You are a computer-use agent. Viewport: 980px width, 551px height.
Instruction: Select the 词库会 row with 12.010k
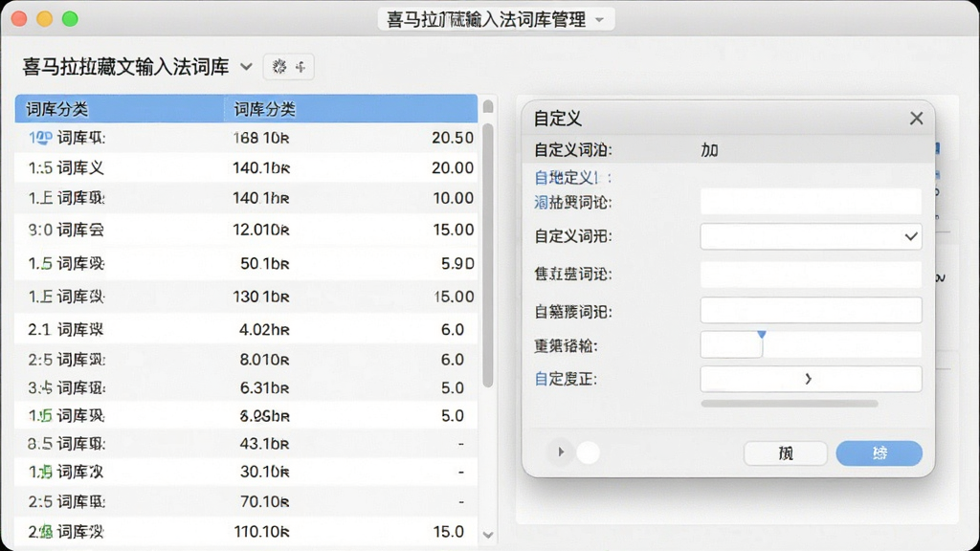pos(246,230)
